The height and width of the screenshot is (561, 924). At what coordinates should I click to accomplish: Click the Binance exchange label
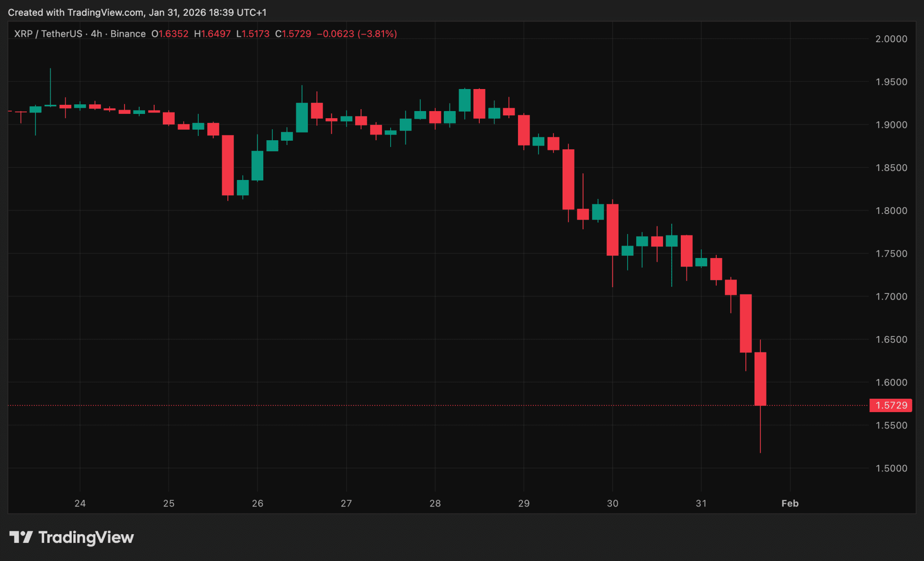click(128, 34)
